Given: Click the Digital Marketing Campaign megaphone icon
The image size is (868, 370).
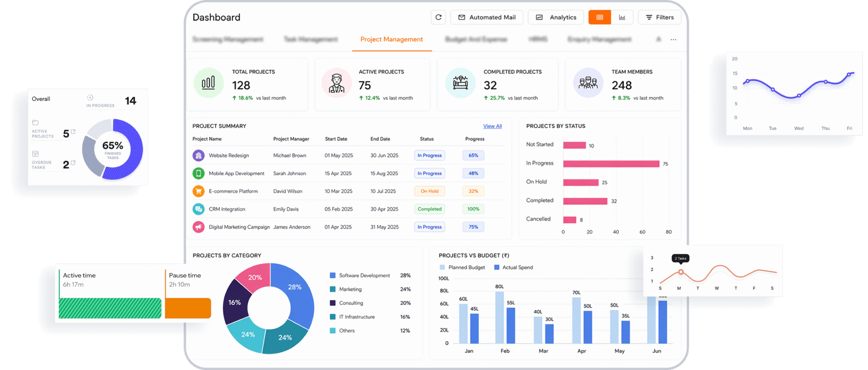Looking at the screenshot, I should tap(198, 227).
